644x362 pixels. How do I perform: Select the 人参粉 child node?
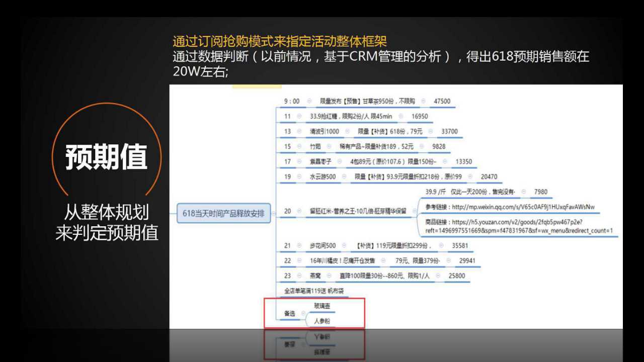click(x=322, y=321)
